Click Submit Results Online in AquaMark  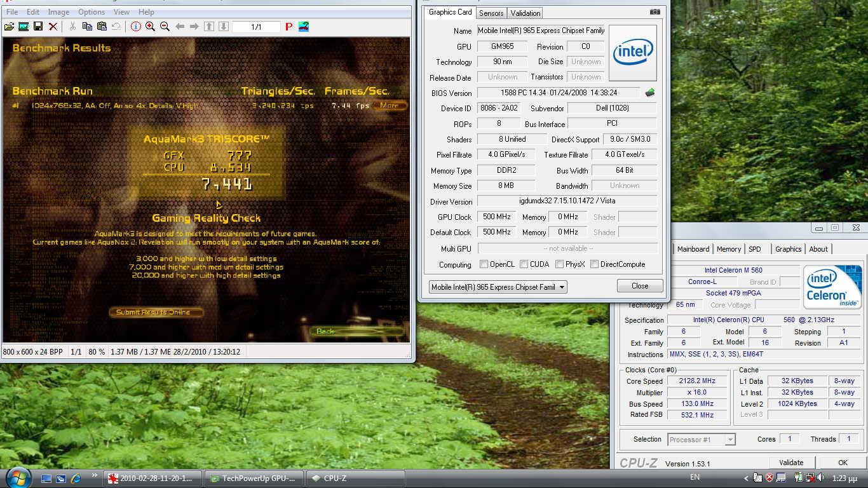point(156,312)
